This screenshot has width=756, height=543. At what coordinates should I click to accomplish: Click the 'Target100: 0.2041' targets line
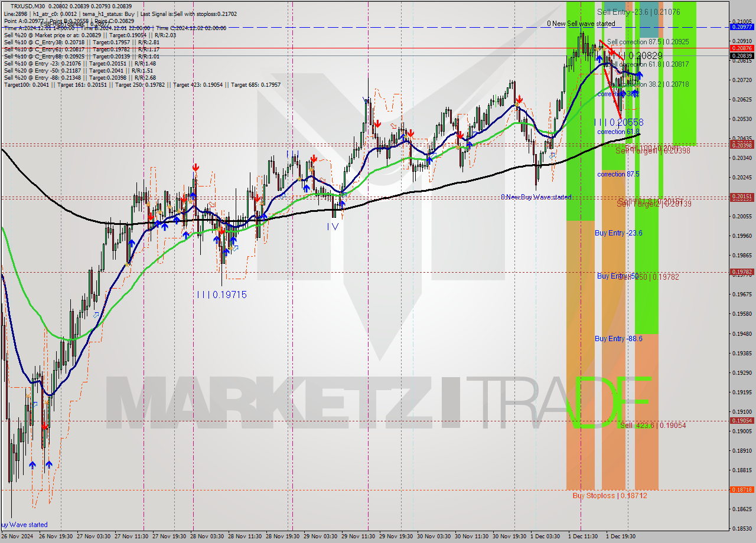(x=142, y=85)
